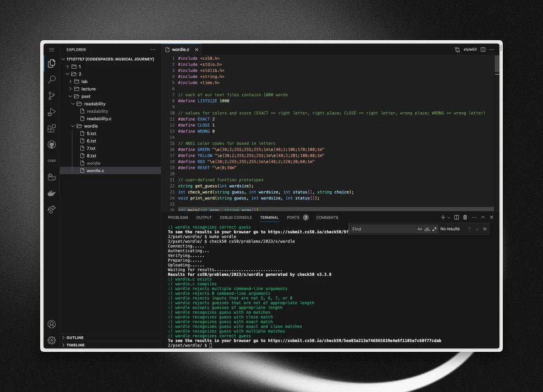Click the terminal Find input field

point(382,229)
